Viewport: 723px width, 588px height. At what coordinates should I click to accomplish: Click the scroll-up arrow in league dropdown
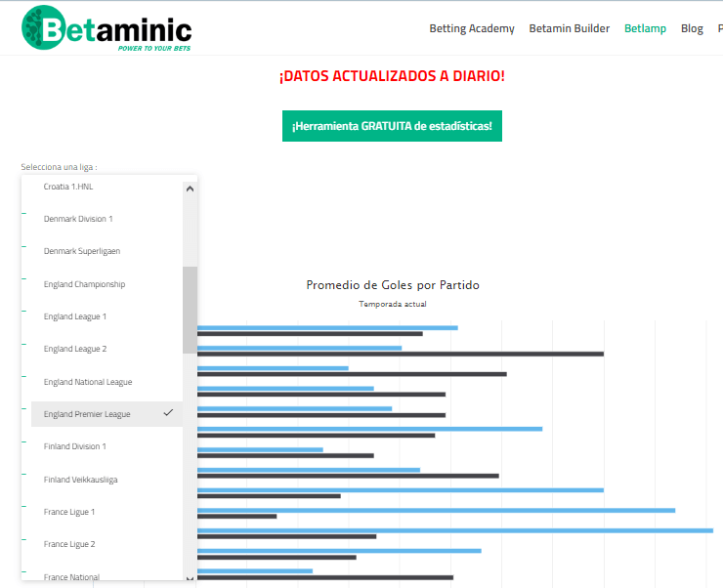click(x=190, y=189)
